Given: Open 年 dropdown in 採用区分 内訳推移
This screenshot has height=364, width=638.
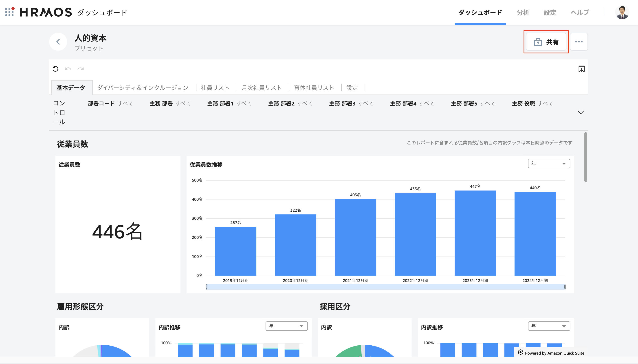Looking at the screenshot, I should click(x=549, y=326).
